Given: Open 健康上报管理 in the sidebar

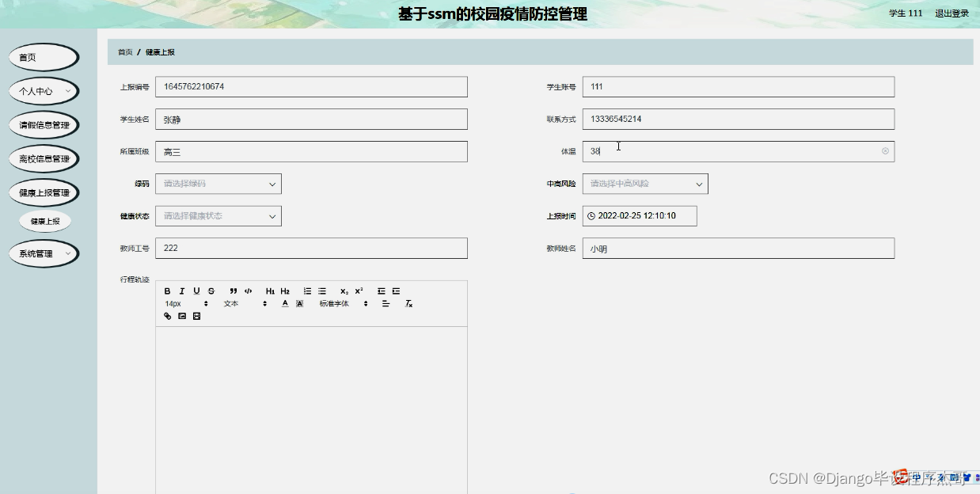Looking at the screenshot, I should pyautogui.click(x=44, y=192).
